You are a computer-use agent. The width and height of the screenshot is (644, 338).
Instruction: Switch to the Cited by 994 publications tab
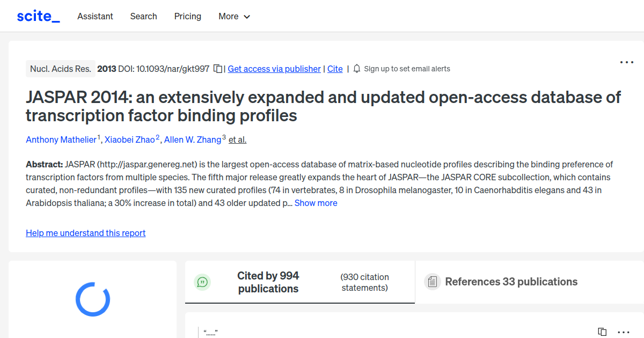(268, 282)
